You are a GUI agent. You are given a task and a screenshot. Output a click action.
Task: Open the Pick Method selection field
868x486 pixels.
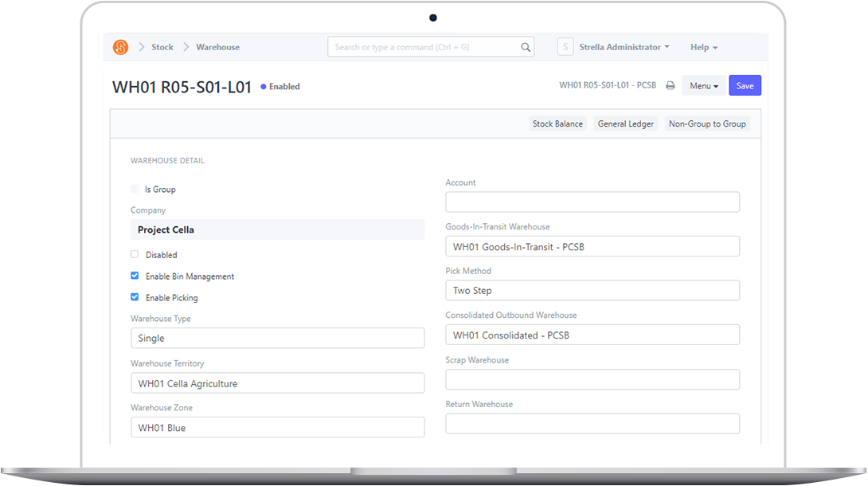[x=592, y=290]
